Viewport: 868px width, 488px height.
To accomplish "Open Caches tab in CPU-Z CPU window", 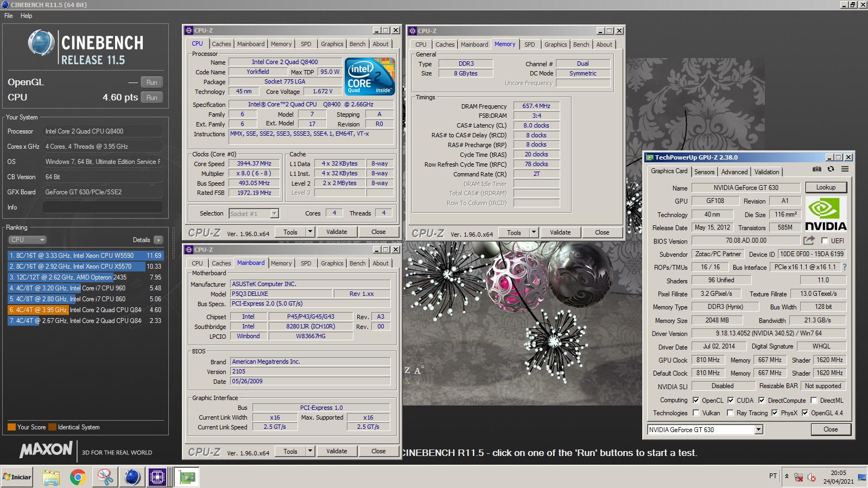I will pyautogui.click(x=221, y=45).
